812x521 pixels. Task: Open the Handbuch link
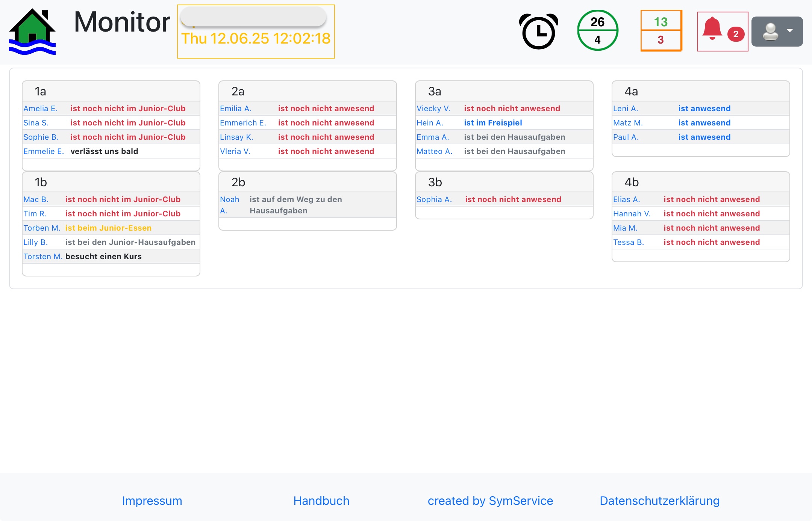[x=321, y=500]
